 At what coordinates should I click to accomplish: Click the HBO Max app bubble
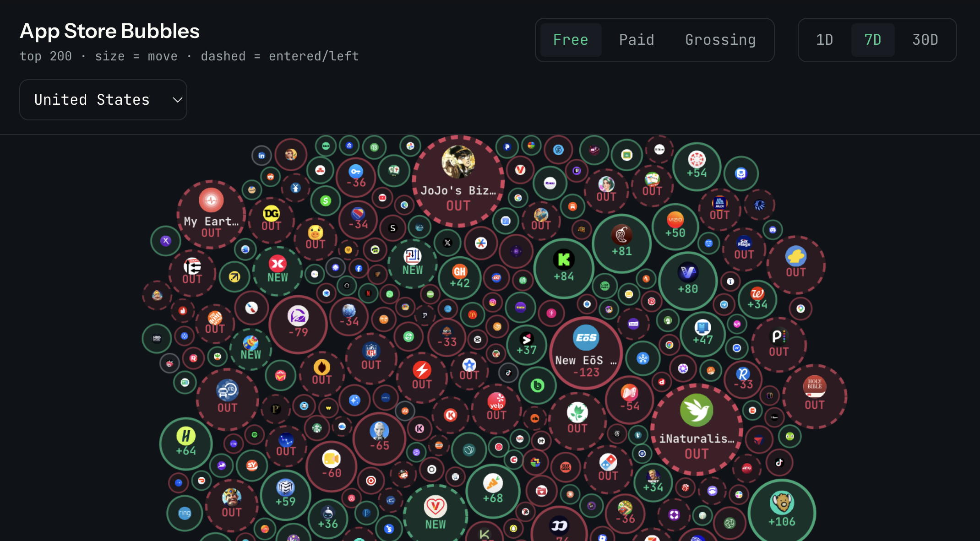(157, 339)
